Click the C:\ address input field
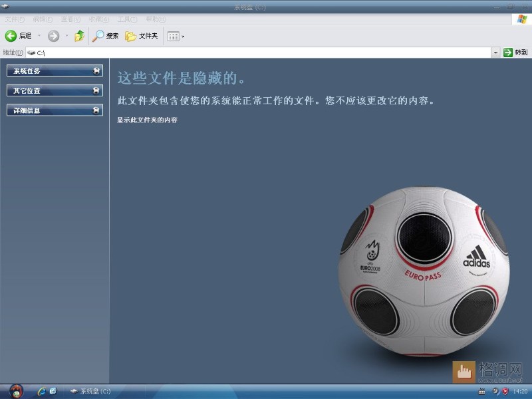Screen dimensions: 532x399 [x=259, y=53]
